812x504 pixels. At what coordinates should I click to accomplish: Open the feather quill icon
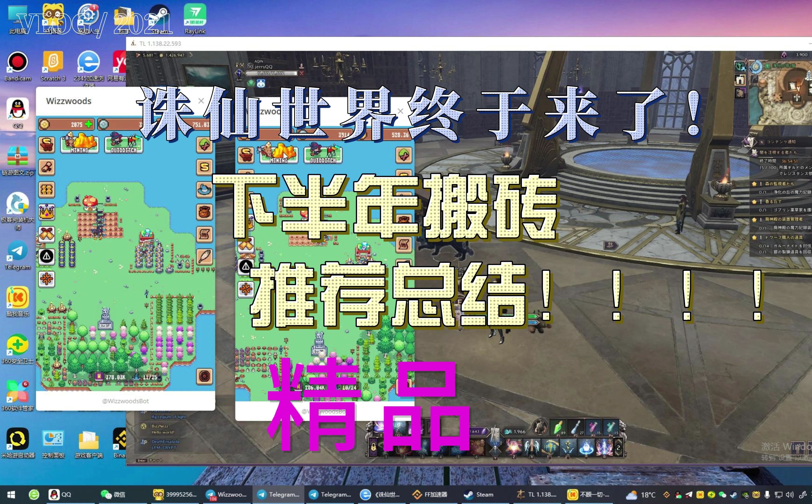[204, 257]
